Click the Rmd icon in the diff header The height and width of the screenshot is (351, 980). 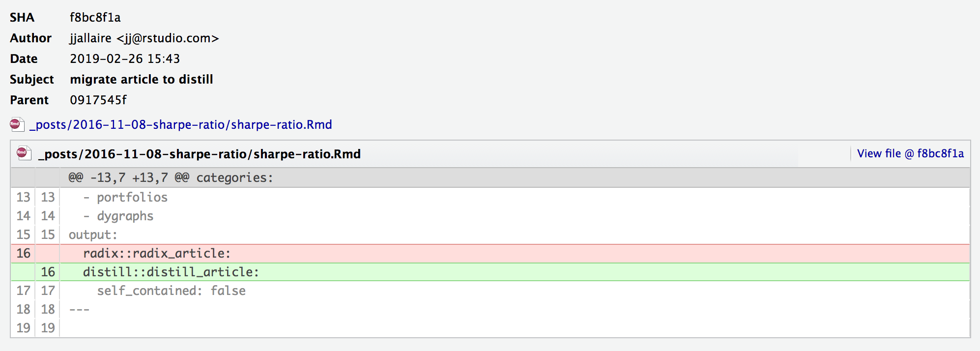click(24, 154)
